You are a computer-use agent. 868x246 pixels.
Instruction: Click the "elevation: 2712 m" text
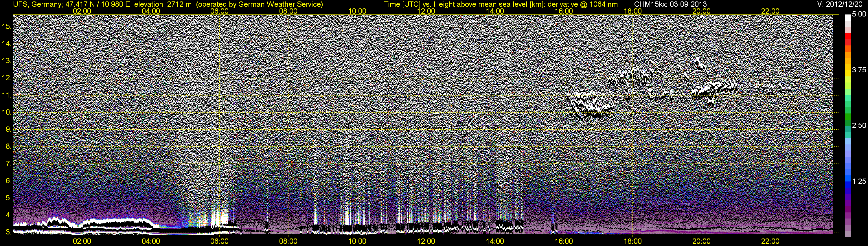point(163,4)
